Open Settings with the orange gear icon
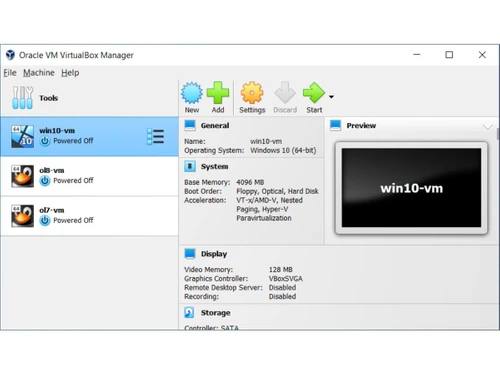This screenshot has height=375, width=500. (252, 93)
